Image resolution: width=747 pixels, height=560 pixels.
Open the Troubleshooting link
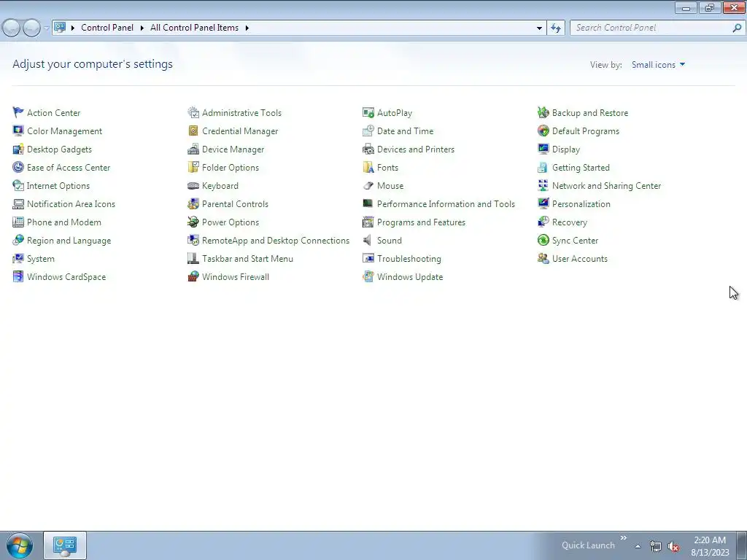coord(409,259)
